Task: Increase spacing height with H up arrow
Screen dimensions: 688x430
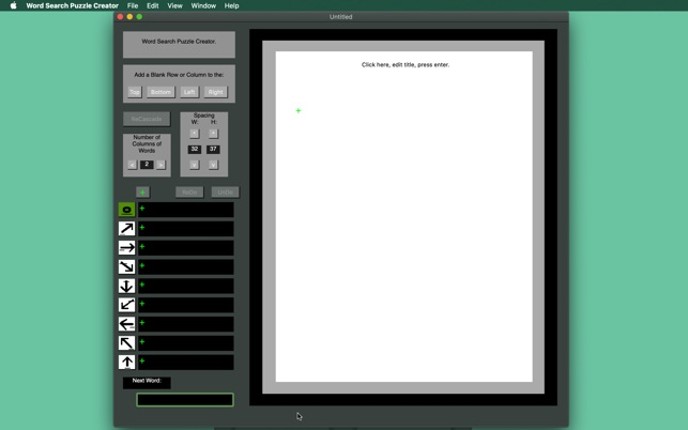Action: (213, 133)
